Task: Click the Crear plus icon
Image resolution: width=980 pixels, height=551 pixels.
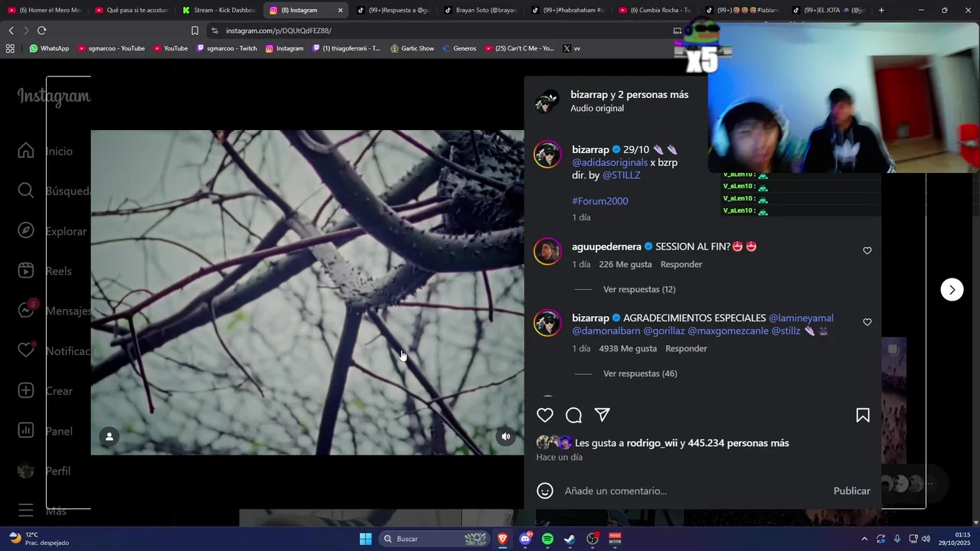Action: pyautogui.click(x=26, y=391)
